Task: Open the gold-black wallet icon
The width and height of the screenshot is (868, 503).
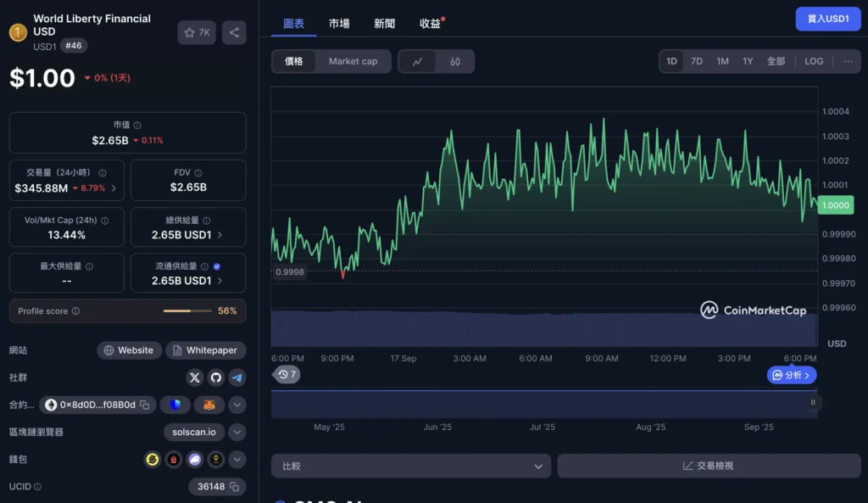Action: (215, 459)
